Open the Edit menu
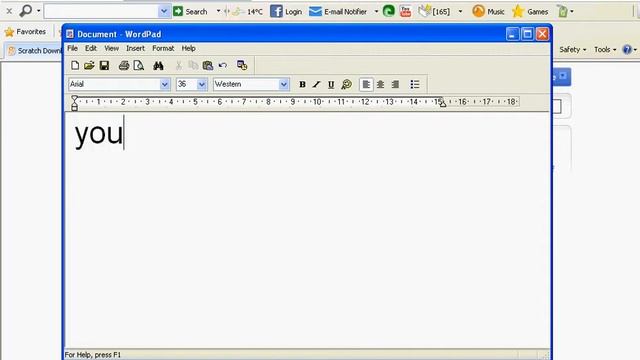 (x=91, y=48)
